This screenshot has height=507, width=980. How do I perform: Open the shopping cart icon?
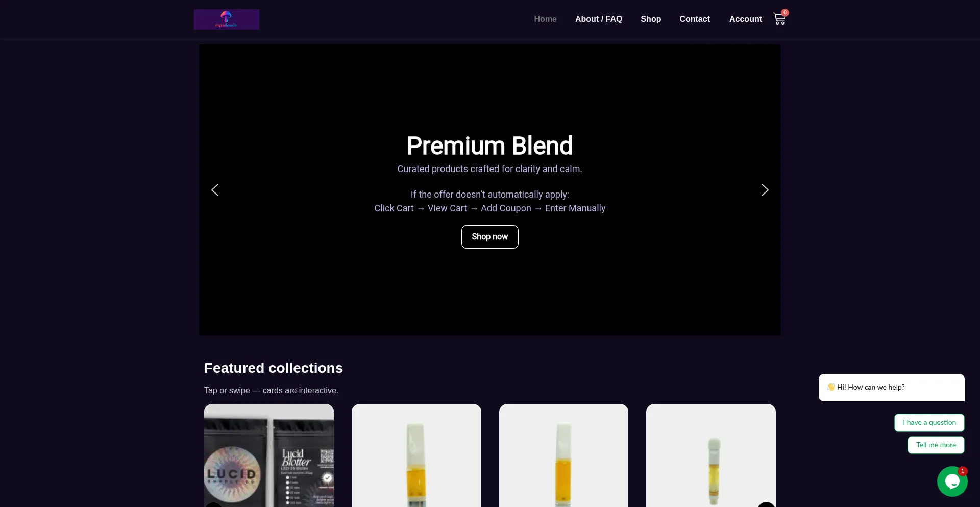778,19
